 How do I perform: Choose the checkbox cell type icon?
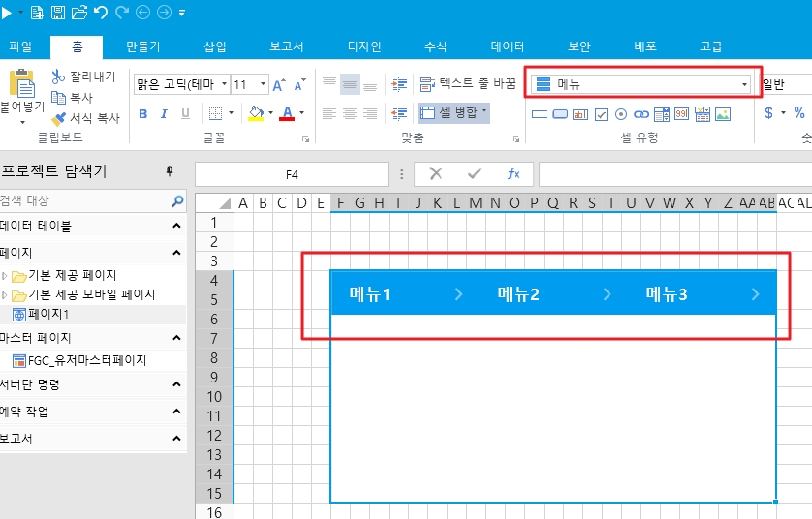[x=601, y=114]
